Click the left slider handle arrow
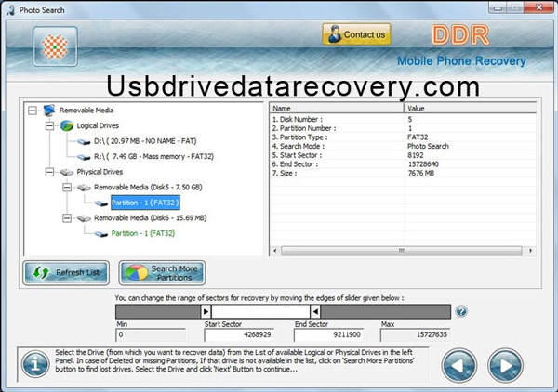 point(206,312)
